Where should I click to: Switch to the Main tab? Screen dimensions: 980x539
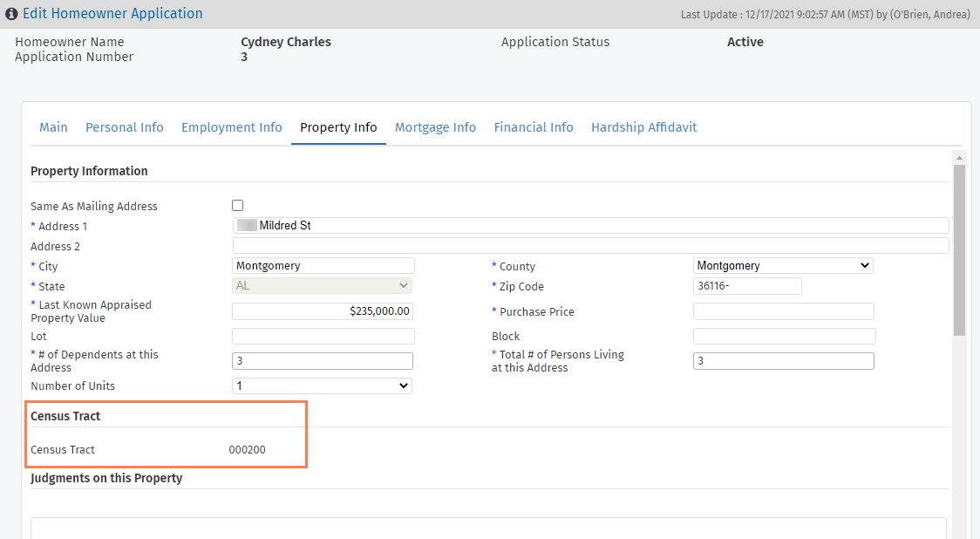pyautogui.click(x=53, y=127)
